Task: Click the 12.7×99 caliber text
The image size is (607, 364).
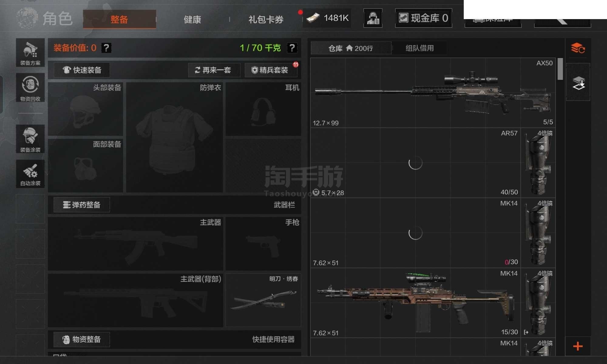Action: click(326, 123)
